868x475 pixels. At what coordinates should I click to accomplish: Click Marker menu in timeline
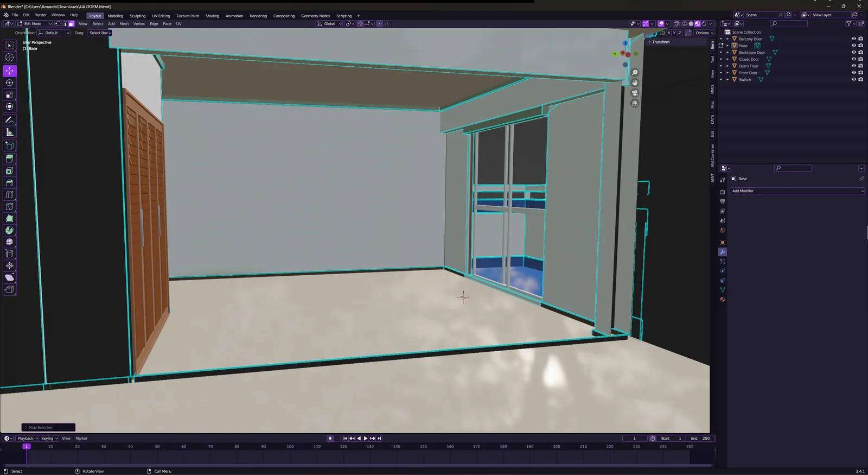pyautogui.click(x=81, y=438)
